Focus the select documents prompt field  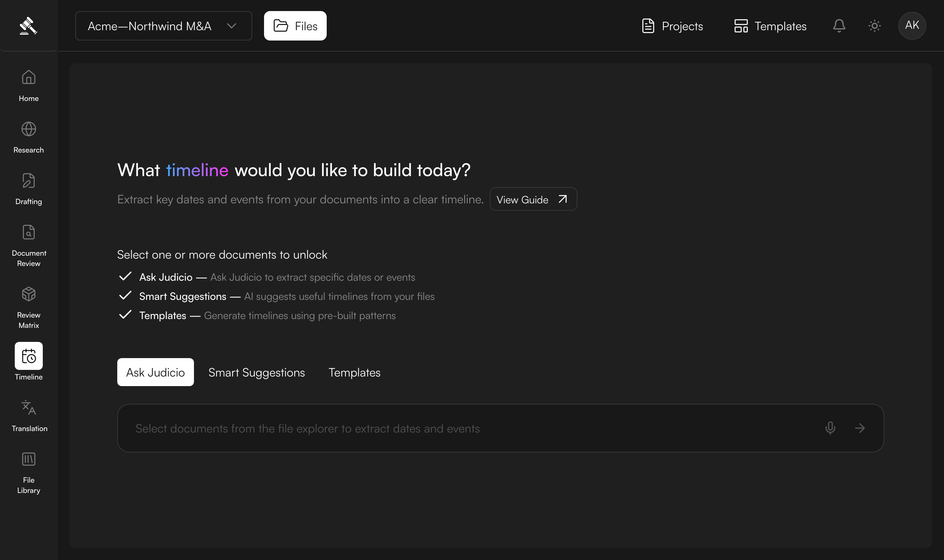pyautogui.click(x=500, y=428)
